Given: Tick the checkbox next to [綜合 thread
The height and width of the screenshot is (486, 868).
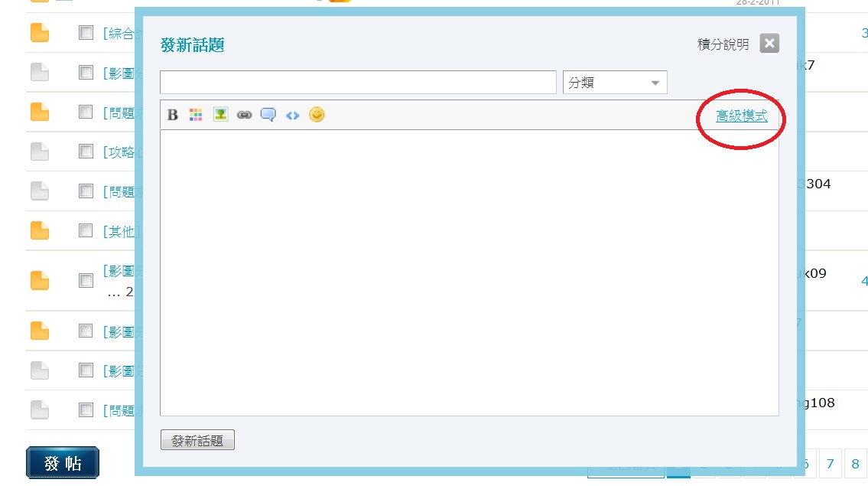Looking at the screenshot, I should tap(86, 33).
